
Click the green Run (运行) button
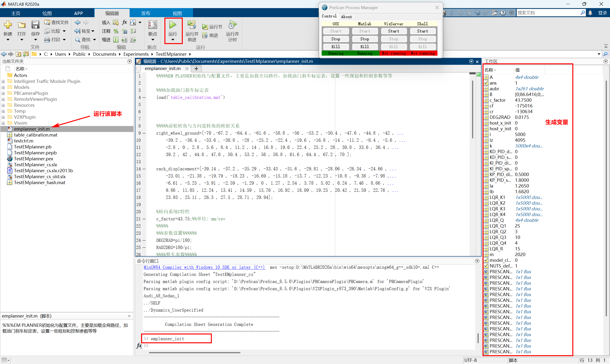(x=173, y=25)
